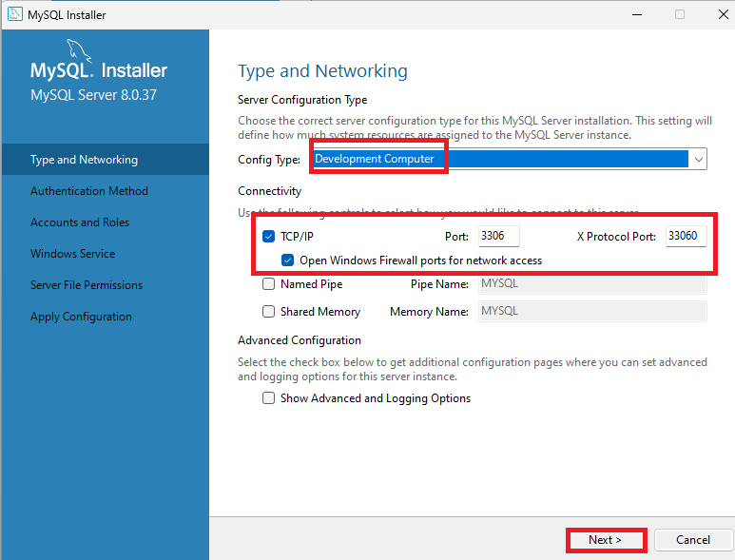Click the MySQL Server 8.0.37 version text
Screen dimensions: 735x560
pyautogui.click(x=93, y=95)
